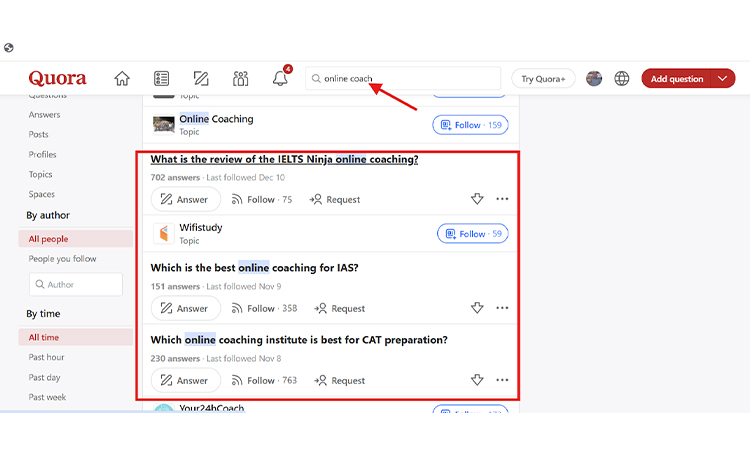Open the Spaces people icon
750x450 pixels.
pos(241,78)
